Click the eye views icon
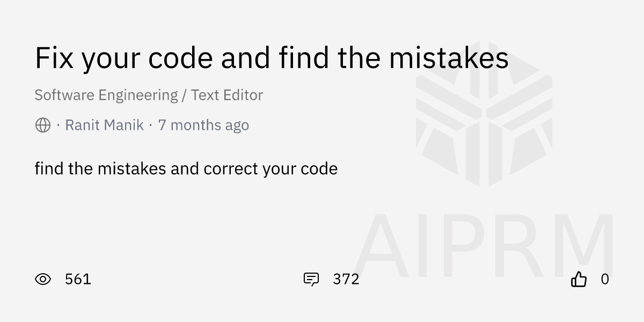Screen dimensions: 644x322 [43, 279]
